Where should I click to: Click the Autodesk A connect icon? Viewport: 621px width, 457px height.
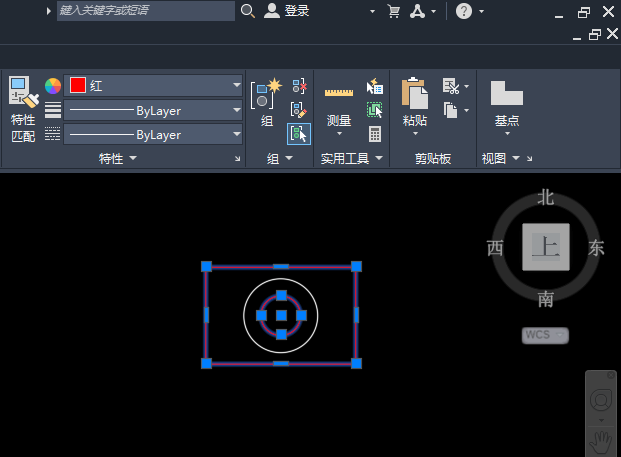pyautogui.click(x=417, y=11)
